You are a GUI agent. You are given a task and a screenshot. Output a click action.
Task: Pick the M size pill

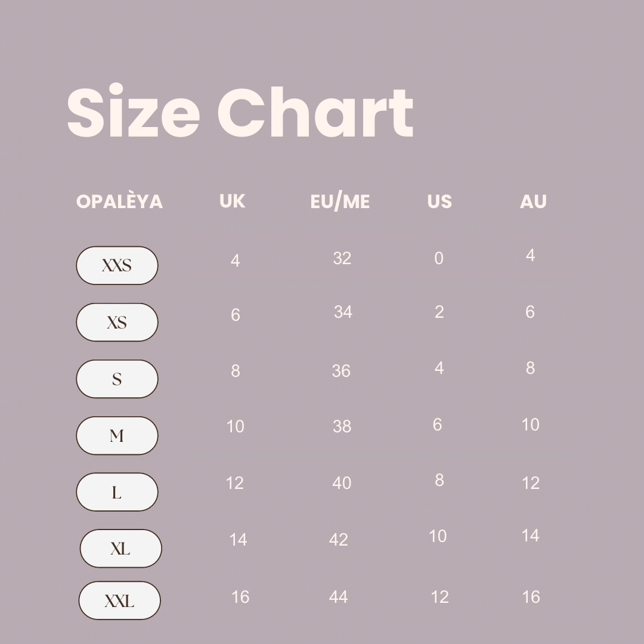(x=117, y=435)
